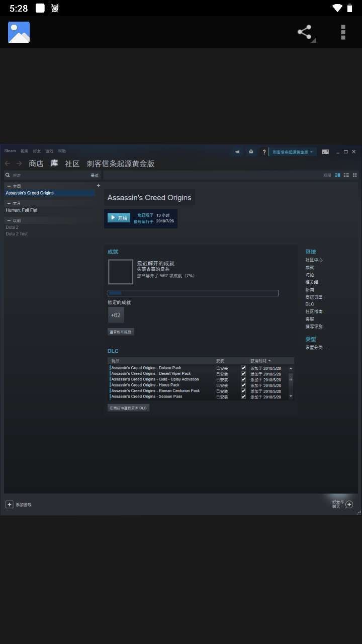This screenshot has height=644, width=362.
Task: Toggle Season Pass installed checkbox
Action: click(244, 396)
